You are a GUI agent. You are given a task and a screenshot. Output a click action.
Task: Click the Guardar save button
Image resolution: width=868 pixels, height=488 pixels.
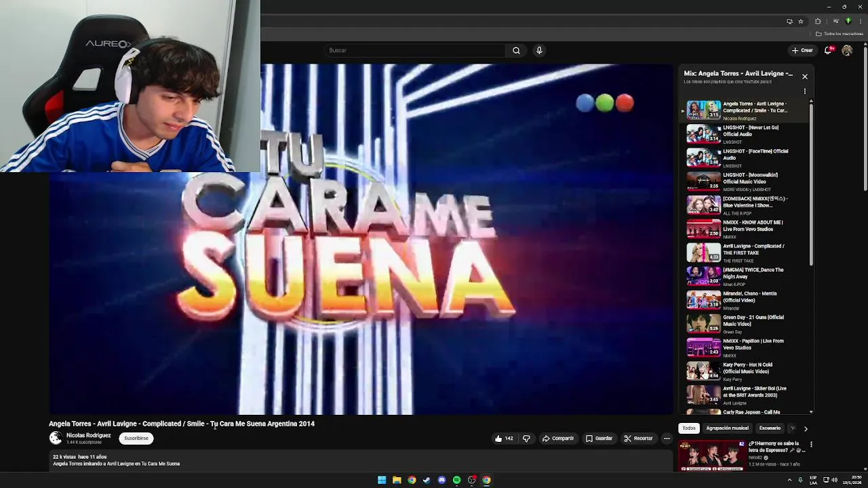pyautogui.click(x=599, y=439)
